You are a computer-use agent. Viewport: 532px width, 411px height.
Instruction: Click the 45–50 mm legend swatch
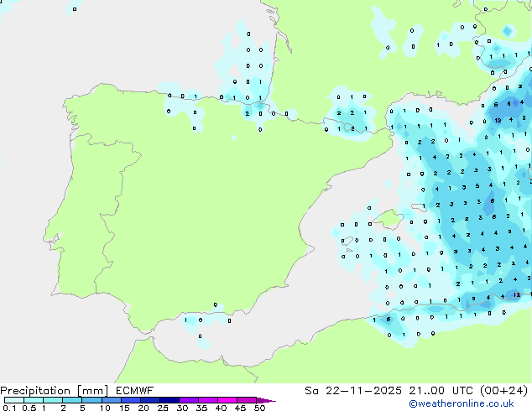247,400
